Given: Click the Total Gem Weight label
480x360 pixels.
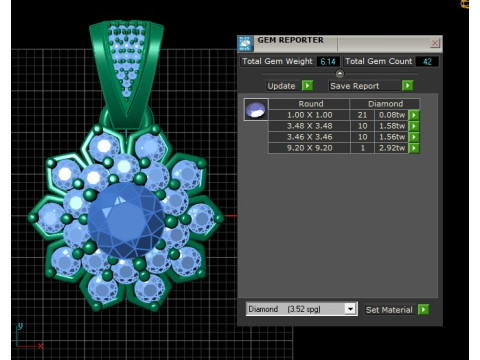Looking at the screenshot, I should click(277, 61).
